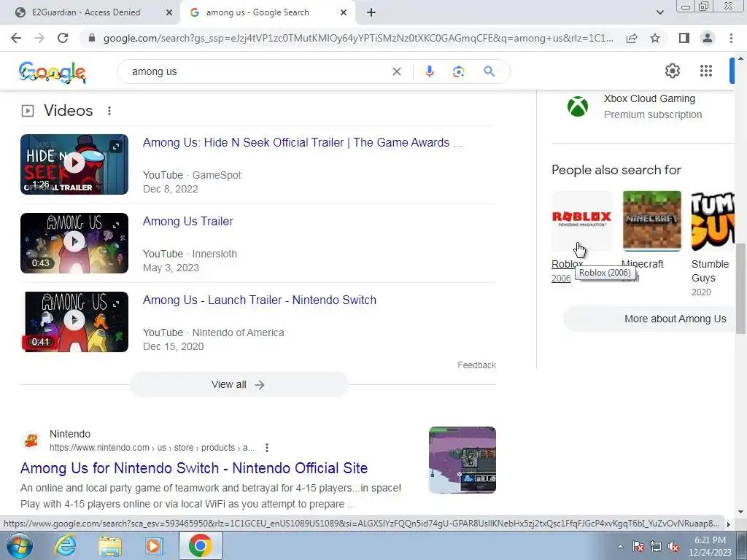The height and width of the screenshot is (560, 747).
Task: Open Among Us Launch Trailer Nintendo Switch link
Action: pos(260,300)
